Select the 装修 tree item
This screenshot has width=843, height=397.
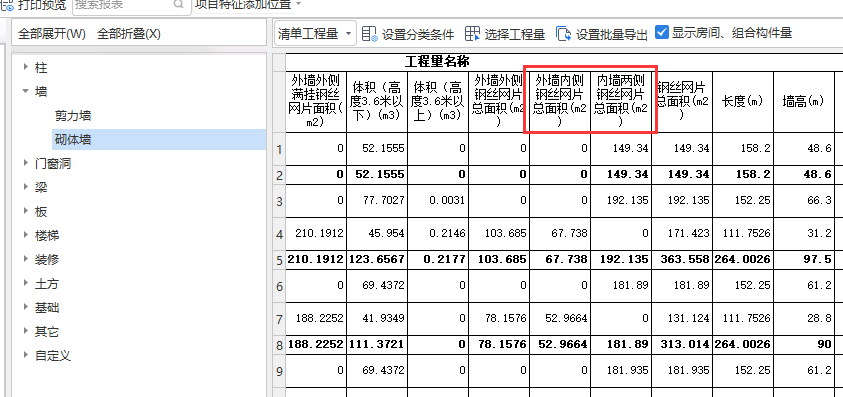click(x=47, y=260)
